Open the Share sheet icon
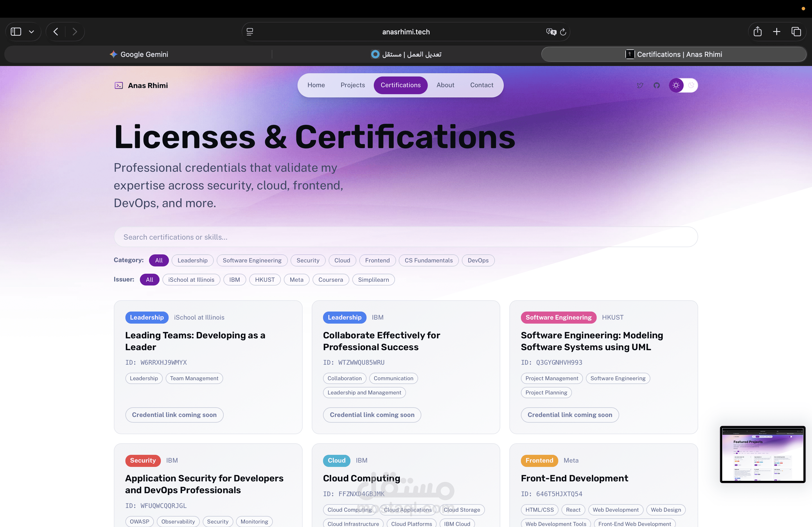812x527 pixels. click(757, 32)
